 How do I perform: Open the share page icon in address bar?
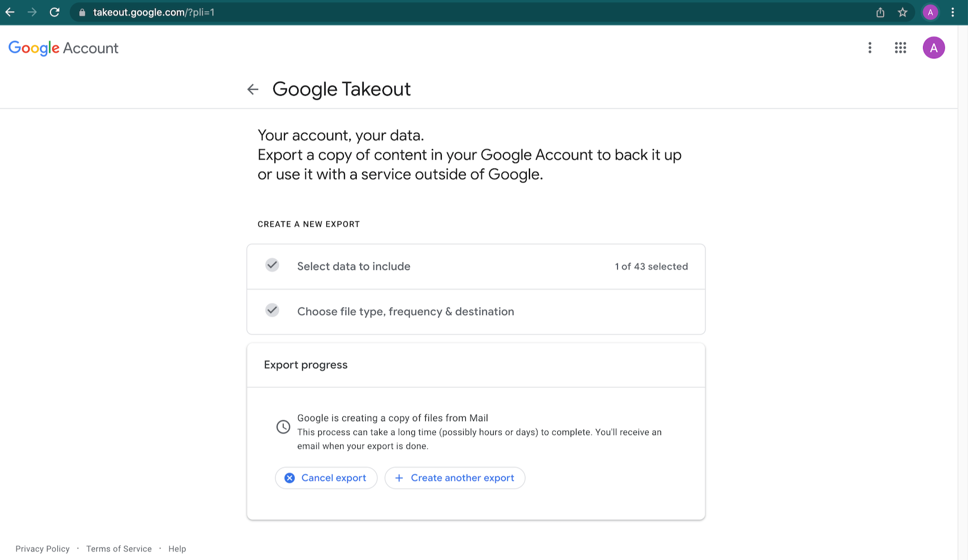tap(880, 12)
